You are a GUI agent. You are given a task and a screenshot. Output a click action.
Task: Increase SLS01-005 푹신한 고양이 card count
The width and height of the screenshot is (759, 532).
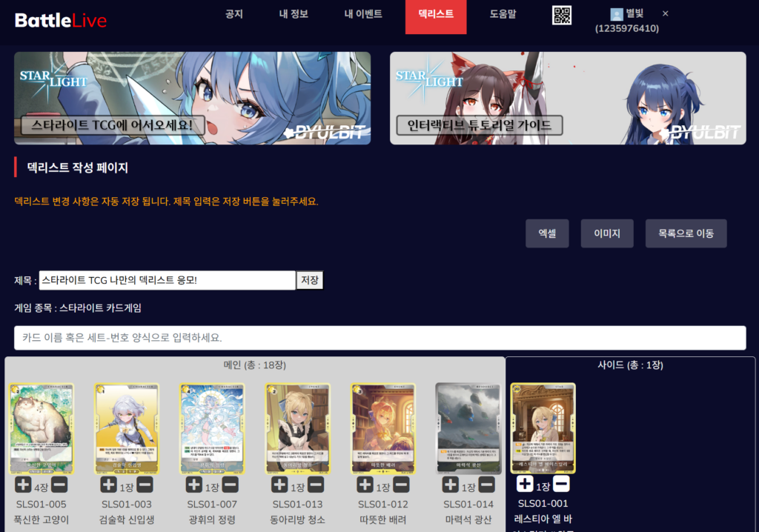click(x=23, y=485)
